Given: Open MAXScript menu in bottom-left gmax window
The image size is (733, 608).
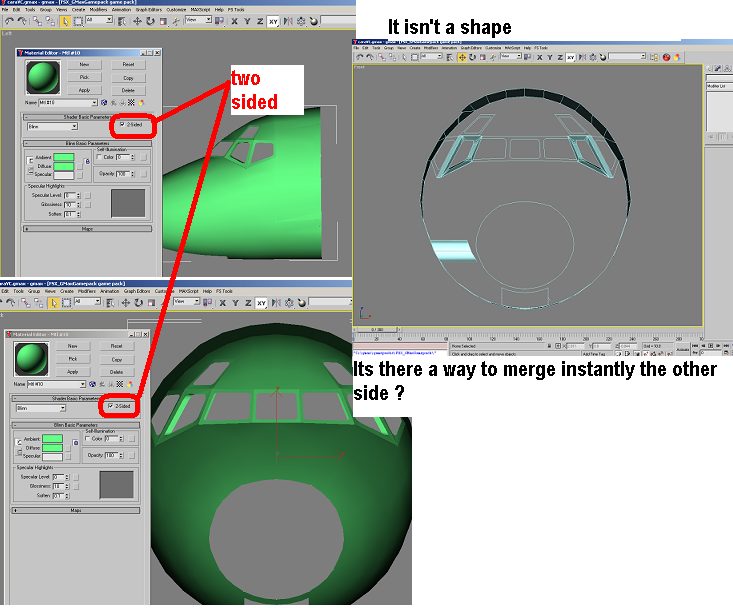Looking at the screenshot, I should tap(189, 291).
